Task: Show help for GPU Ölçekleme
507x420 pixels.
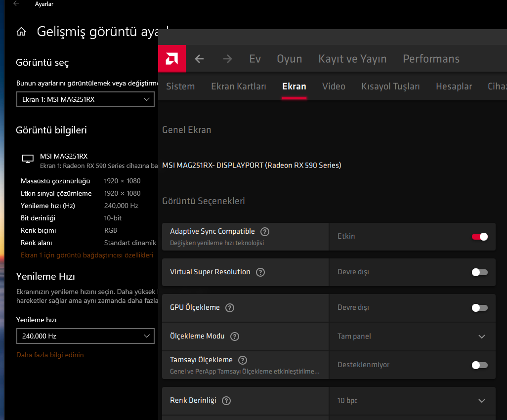Action: (x=230, y=308)
